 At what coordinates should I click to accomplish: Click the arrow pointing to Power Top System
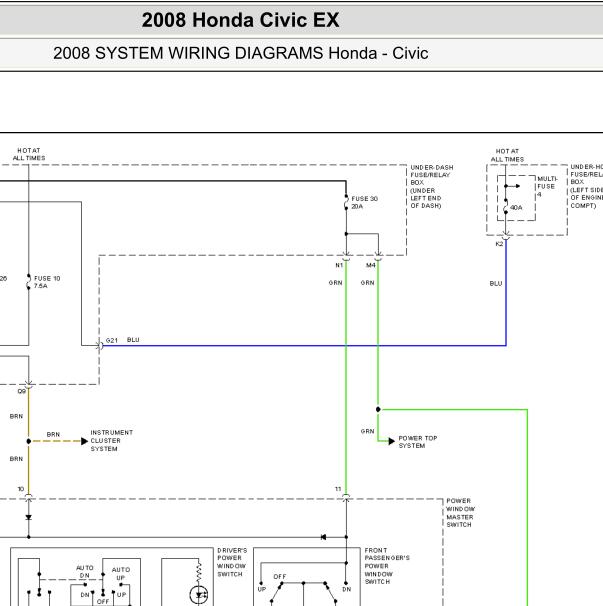pyautogui.click(x=392, y=441)
